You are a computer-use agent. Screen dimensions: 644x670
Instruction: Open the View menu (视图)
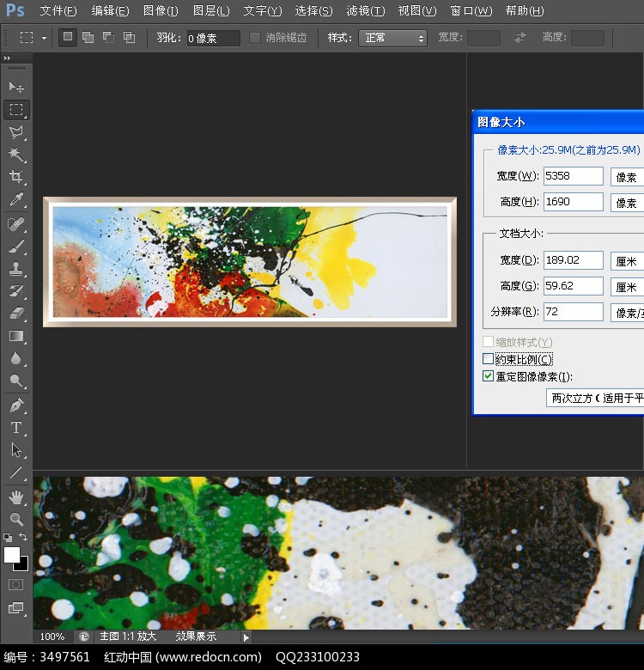coord(416,10)
